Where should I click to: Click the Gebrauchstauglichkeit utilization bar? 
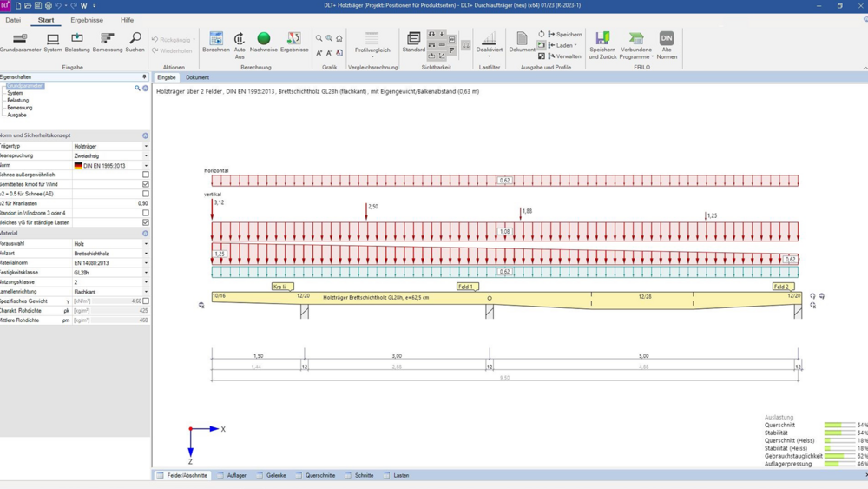pyautogui.click(x=839, y=456)
